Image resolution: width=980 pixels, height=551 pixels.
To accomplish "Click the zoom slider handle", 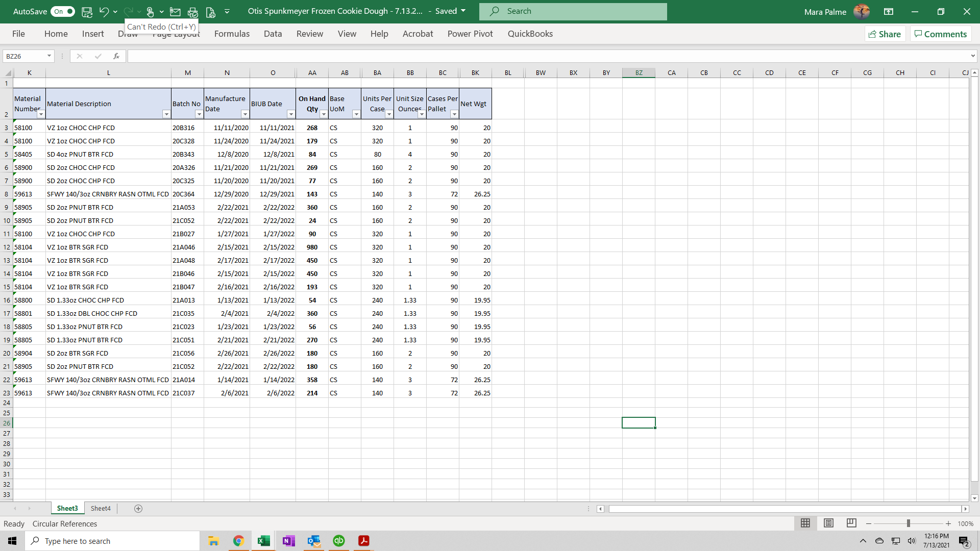I will 909,524.
